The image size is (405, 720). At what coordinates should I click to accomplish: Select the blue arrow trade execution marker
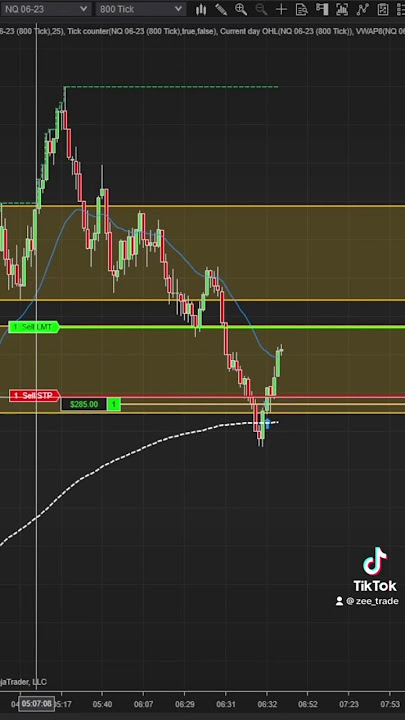(268, 424)
